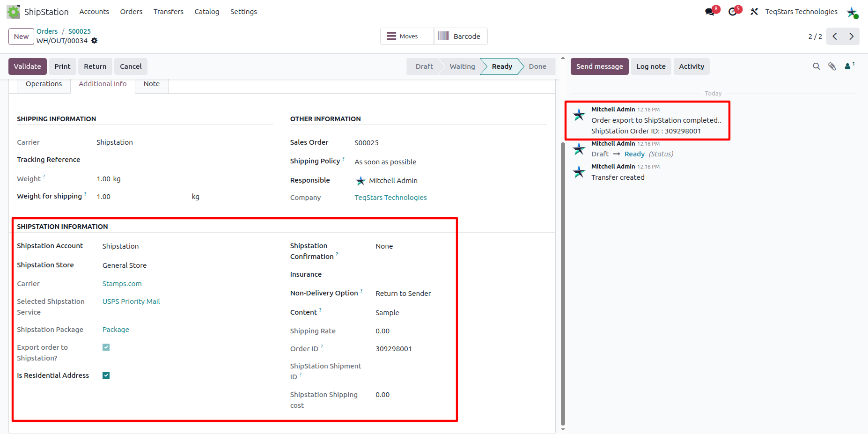Click avatar on the Order export message
868x434 pixels.
click(x=579, y=114)
